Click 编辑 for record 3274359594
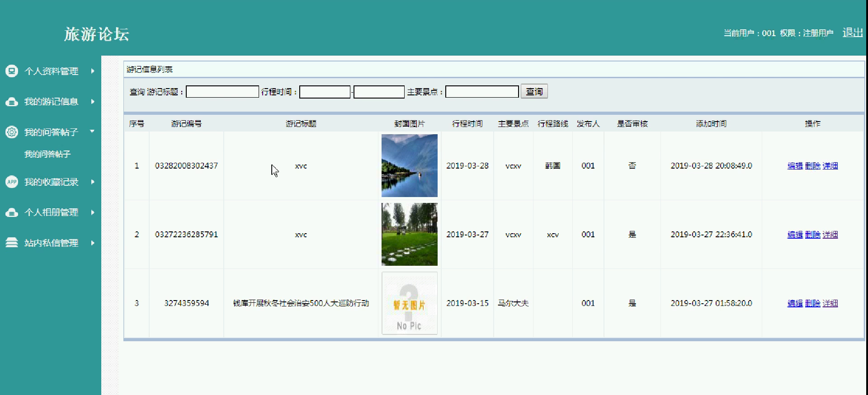Image resolution: width=868 pixels, height=395 pixels. (x=795, y=303)
